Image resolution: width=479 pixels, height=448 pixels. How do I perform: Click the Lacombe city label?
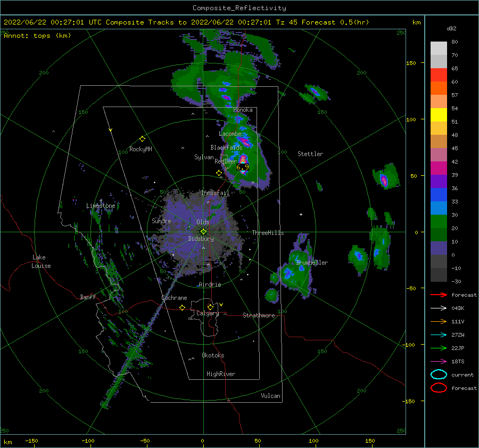[x=230, y=134]
